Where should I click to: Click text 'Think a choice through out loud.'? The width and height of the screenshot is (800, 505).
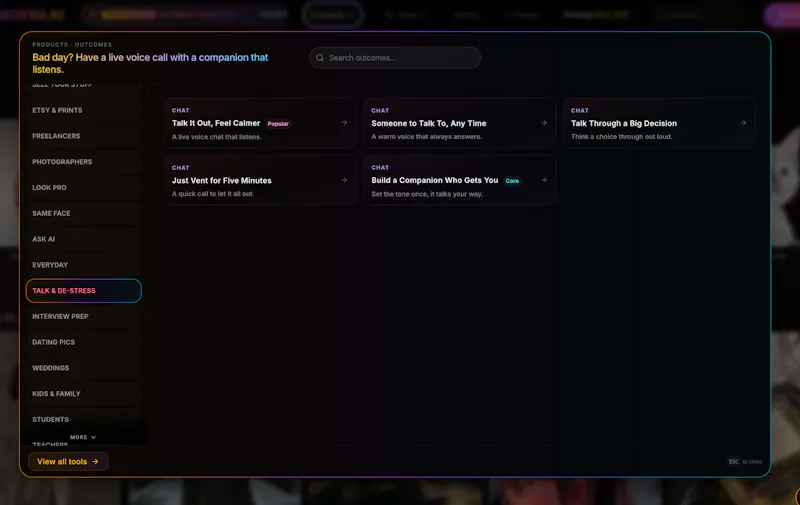[x=621, y=137]
